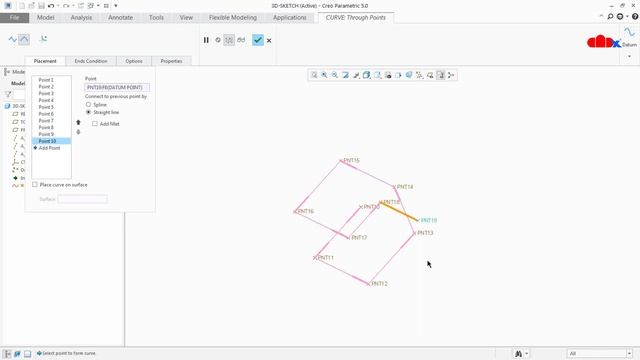Click the no-preview circle icon

218,40
